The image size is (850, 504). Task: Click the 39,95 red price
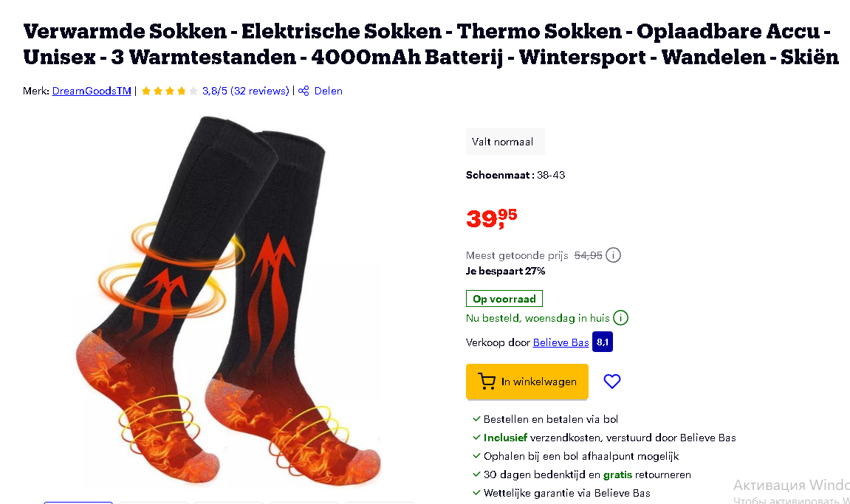[492, 218]
